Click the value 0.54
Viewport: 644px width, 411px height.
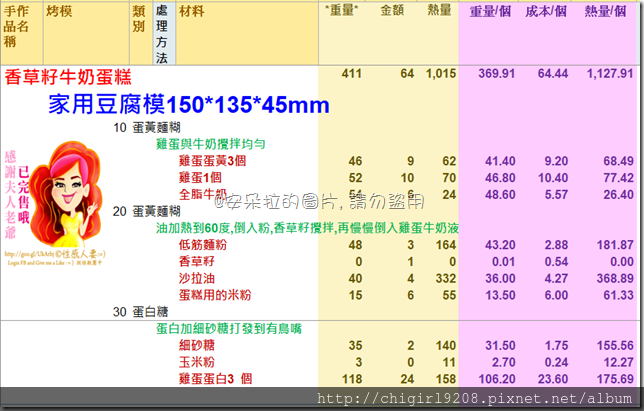coord(556,262)
